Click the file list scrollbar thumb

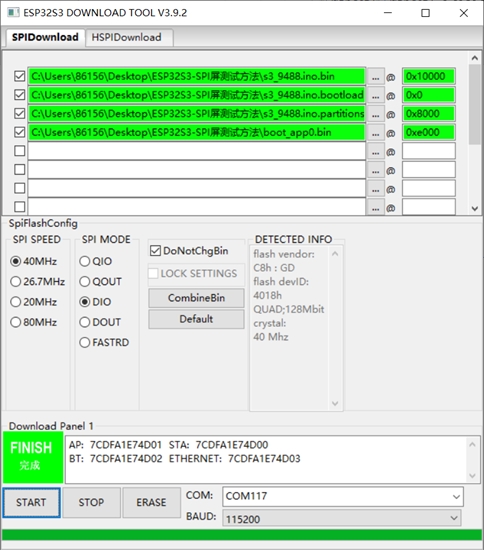coord(475,104)
